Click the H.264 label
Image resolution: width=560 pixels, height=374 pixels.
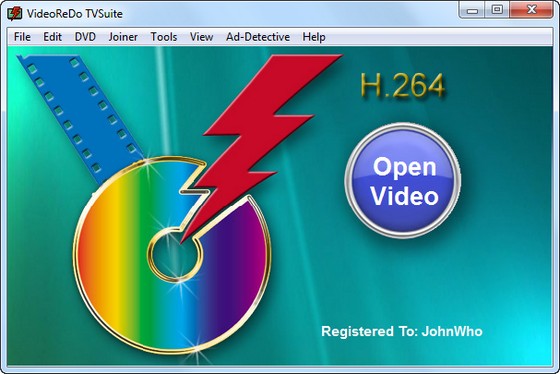(x=402, y=85)
